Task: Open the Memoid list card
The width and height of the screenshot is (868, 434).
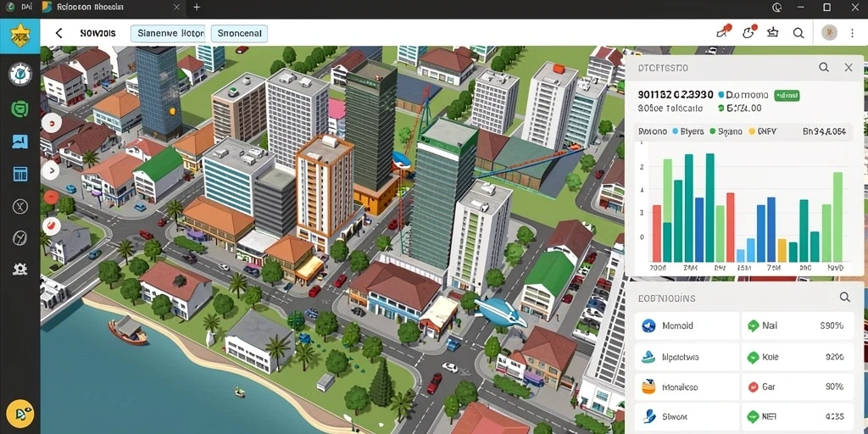Action: (687, 325)
